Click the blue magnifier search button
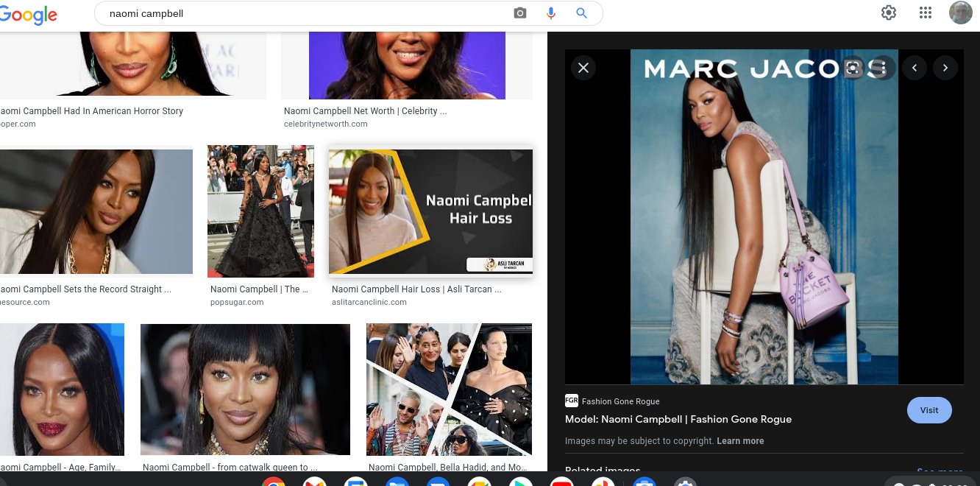 tap(581, 13)
